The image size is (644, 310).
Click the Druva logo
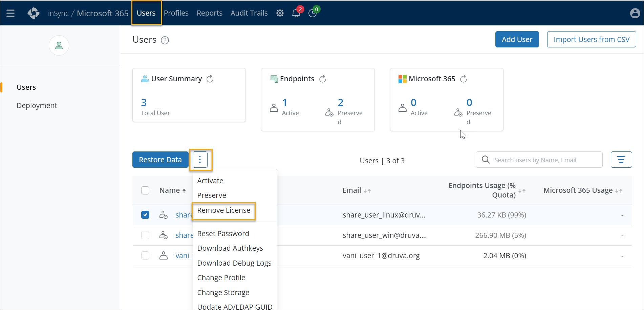tap(34, 13)
